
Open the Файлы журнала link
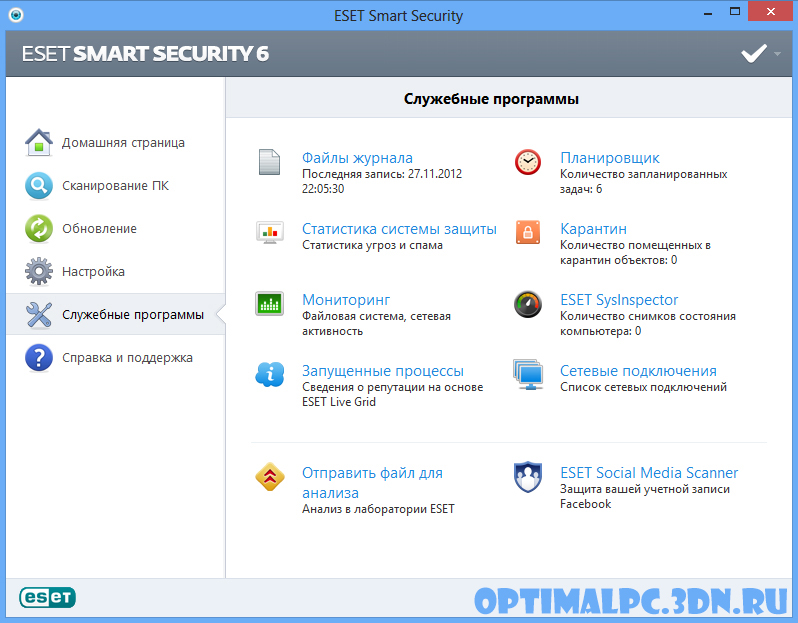pos(357,158)
